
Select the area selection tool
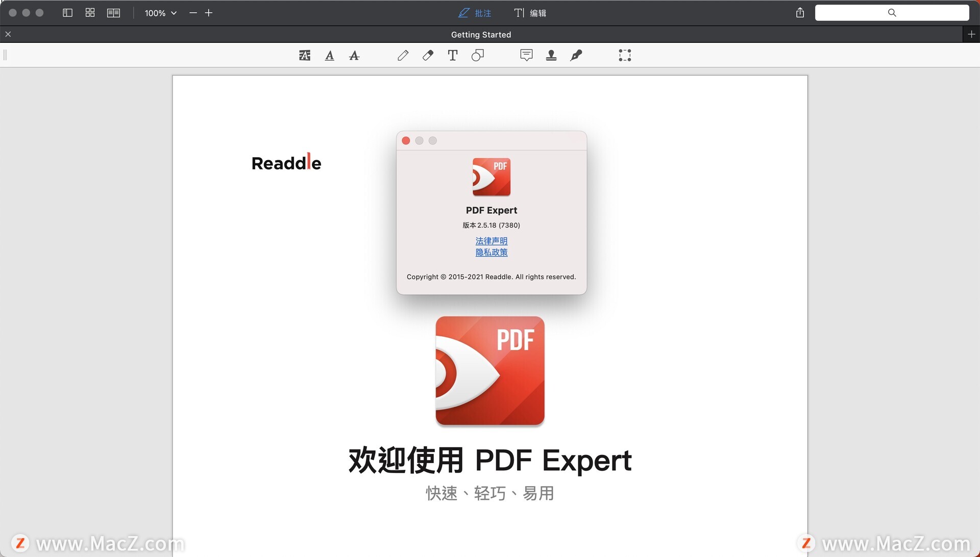[x=625, y=55]
